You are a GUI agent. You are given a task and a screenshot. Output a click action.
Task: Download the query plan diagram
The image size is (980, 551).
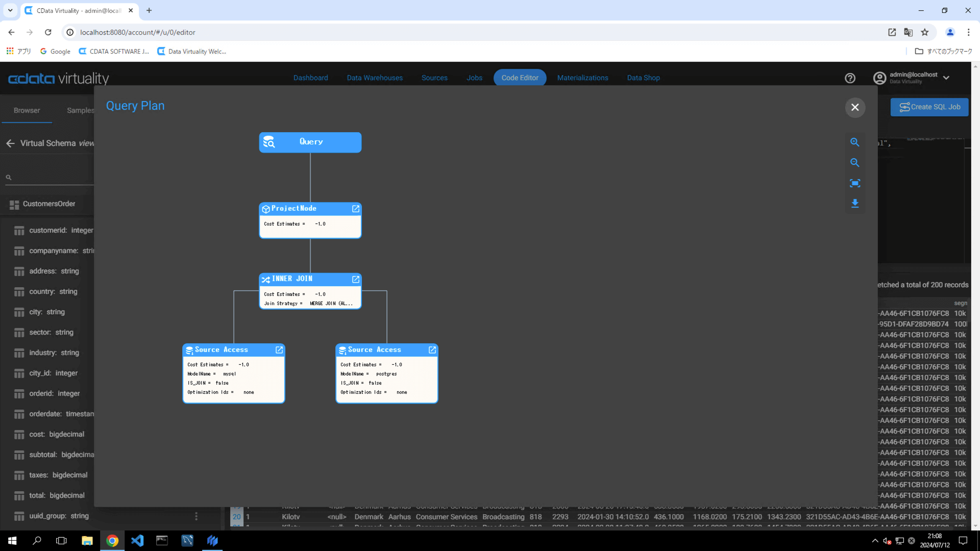click(855, 204)
